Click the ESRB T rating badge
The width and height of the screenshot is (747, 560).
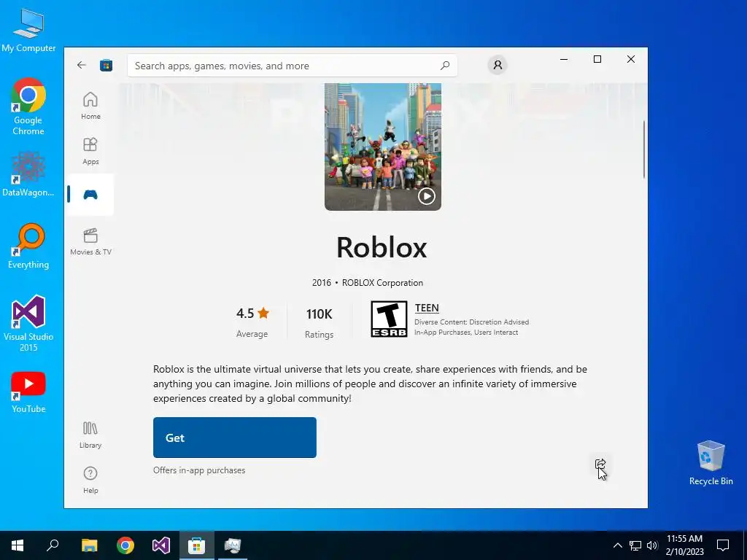pyautogui.click(x=389, y=319)
